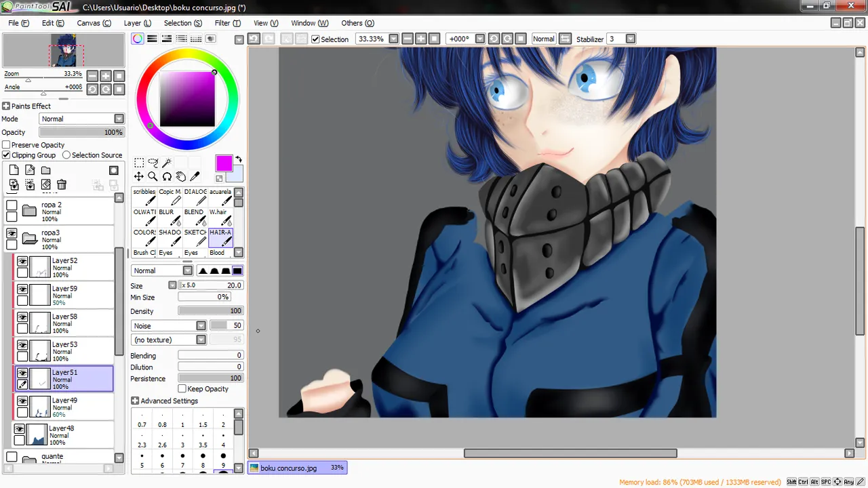
Task: Select the zoom magnifier tool
Action: (153, 177)
